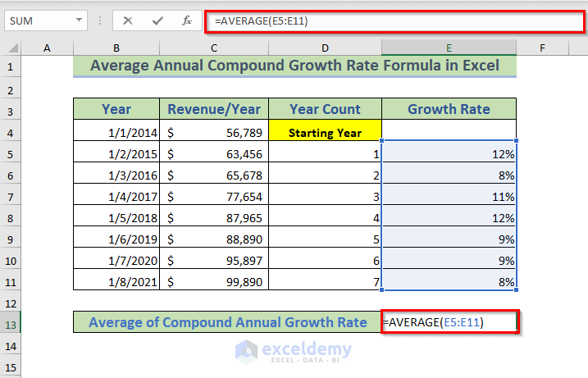Viewport: 588px width, 378px height.
Task: Select column D header
Action: [325, 48]
